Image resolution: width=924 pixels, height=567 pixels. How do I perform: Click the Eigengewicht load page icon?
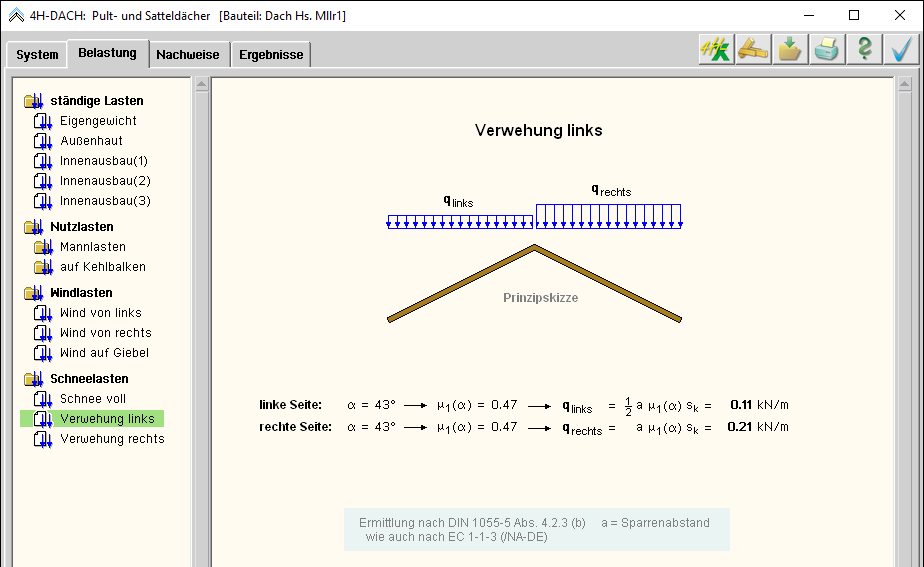click(42, 121)
